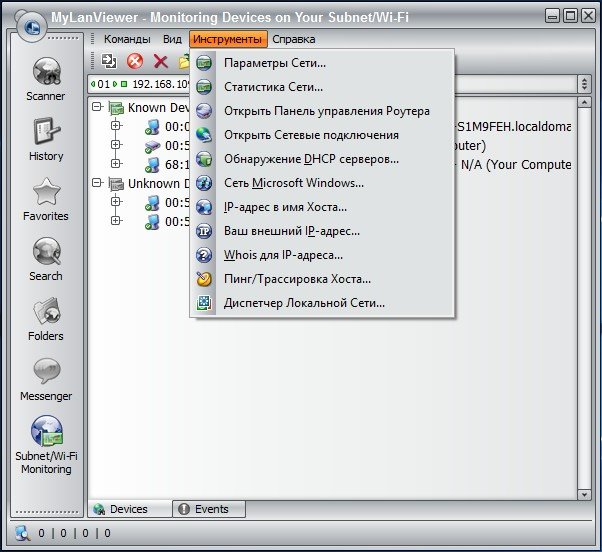Click the icon beside Сеть Microsoft Windows

(204, 183)
